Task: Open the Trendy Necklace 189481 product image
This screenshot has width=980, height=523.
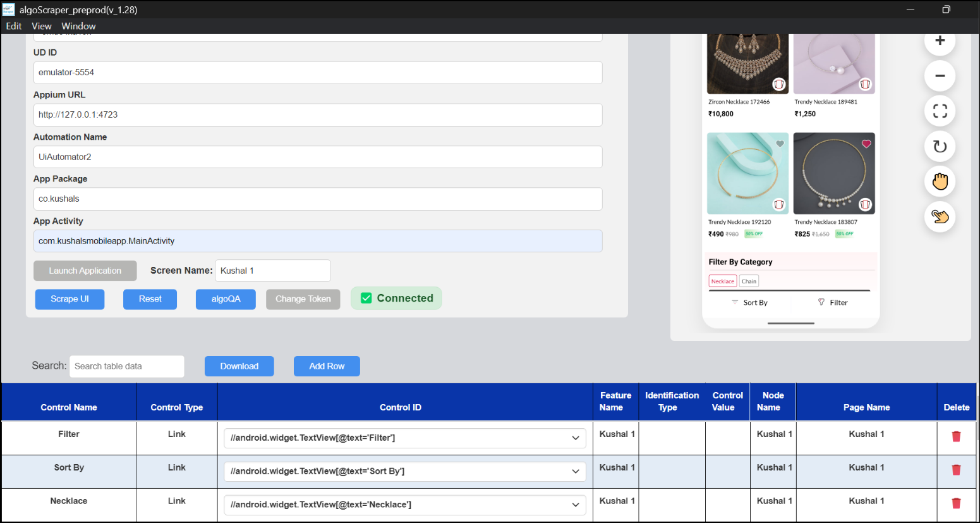Action: (x=834, y=64)
